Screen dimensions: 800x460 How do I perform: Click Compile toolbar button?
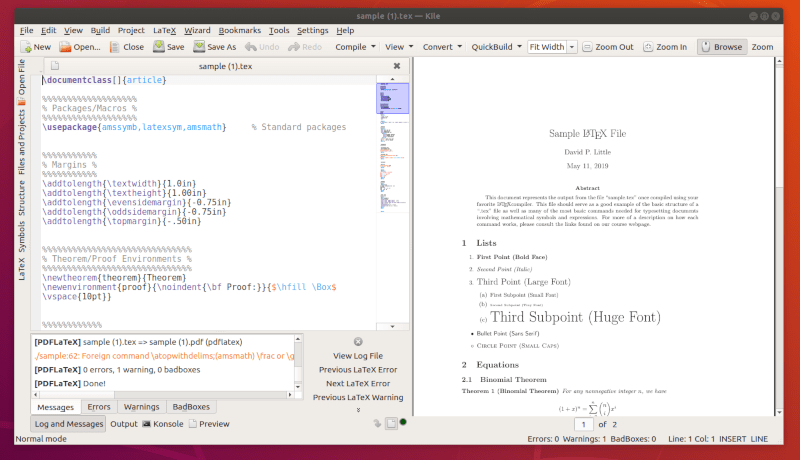tap(351, 47)
